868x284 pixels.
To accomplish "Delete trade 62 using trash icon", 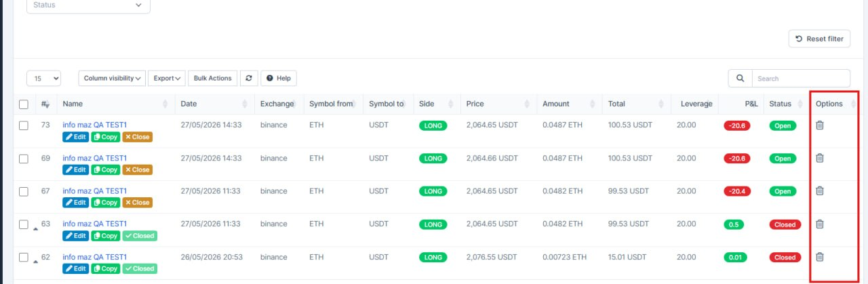I will [x=819, y=257].
